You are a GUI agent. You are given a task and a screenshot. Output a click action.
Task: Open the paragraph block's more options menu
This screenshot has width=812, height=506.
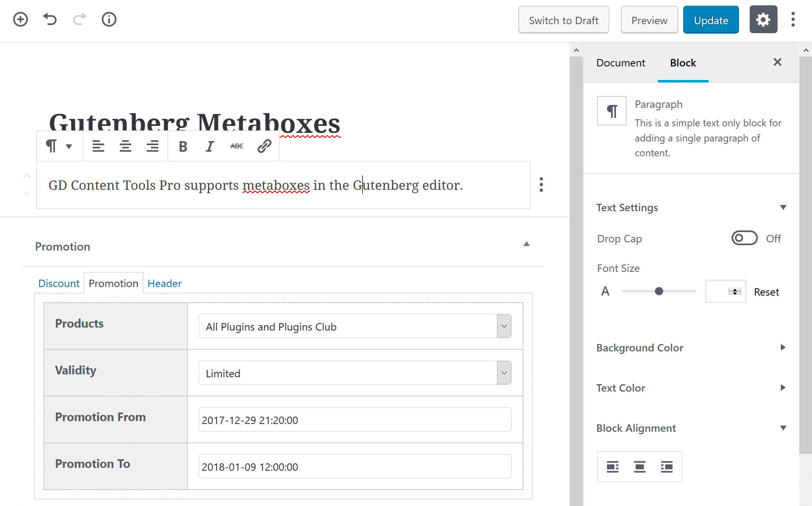[541, 185]
